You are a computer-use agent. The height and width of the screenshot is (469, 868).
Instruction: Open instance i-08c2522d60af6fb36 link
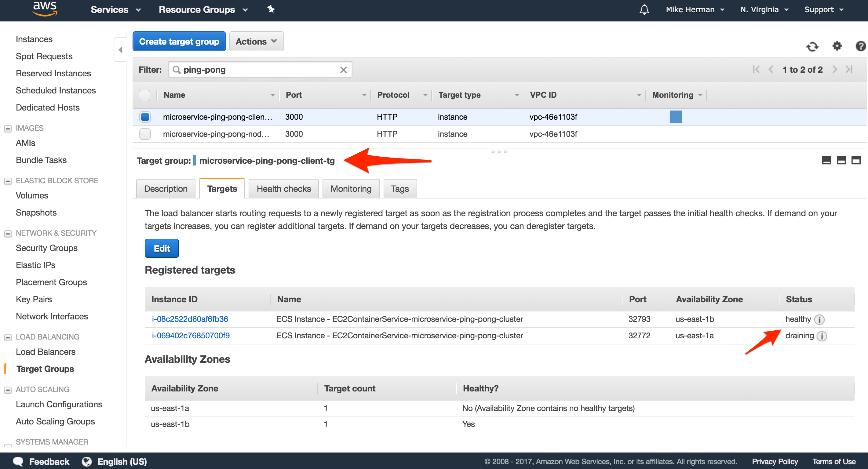tap(190, 319)
